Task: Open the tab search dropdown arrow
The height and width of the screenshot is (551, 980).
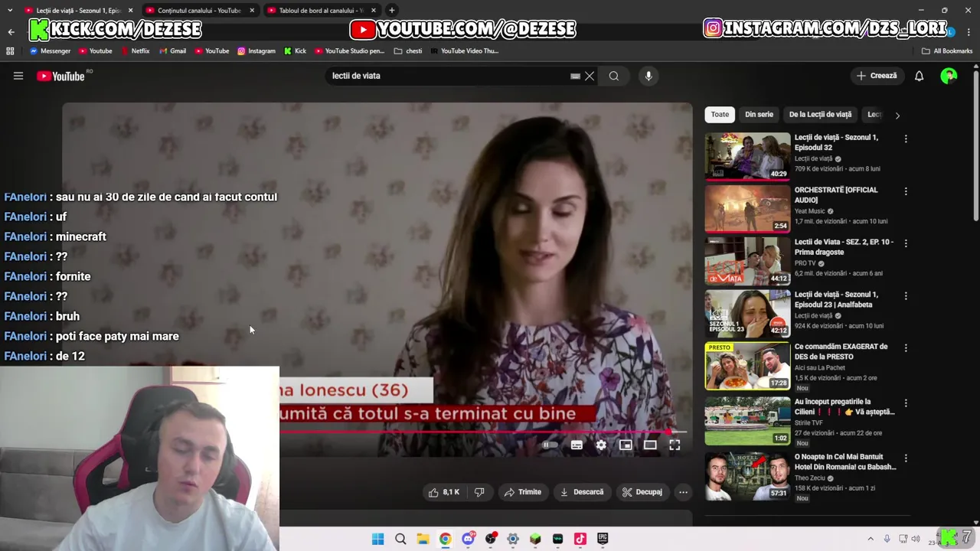Action: [x=10, y=10]
